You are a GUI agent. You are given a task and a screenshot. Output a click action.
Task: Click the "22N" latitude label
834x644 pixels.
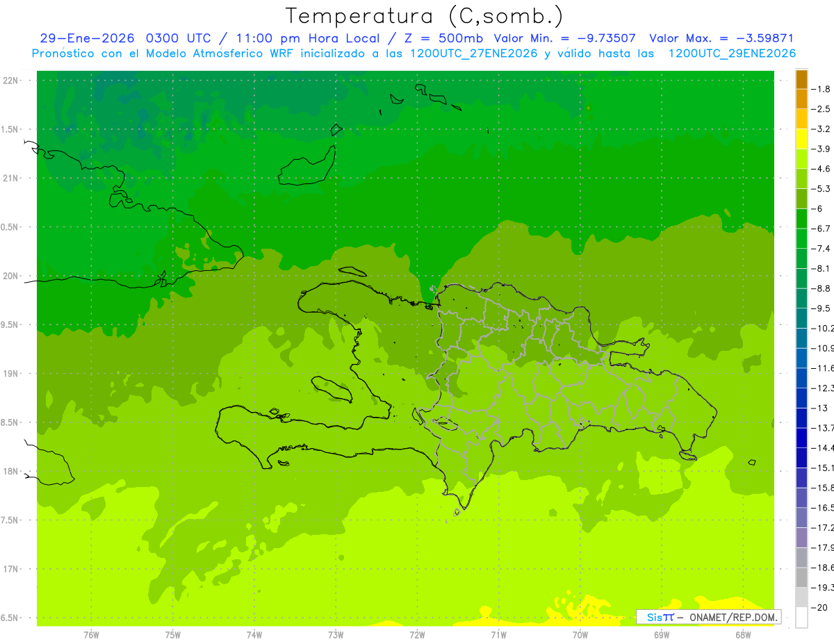tap(12, 81)
